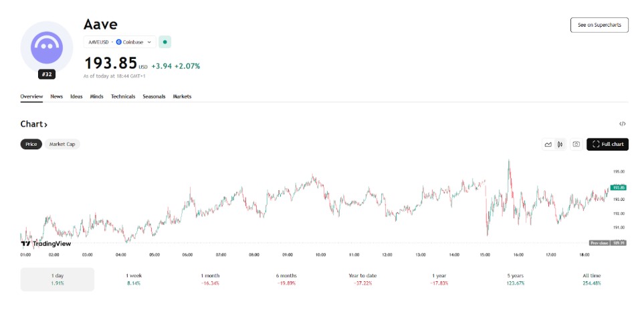Screen dimensions: 644x312
Task: Open the Full chart button
Action: [607, 144]
